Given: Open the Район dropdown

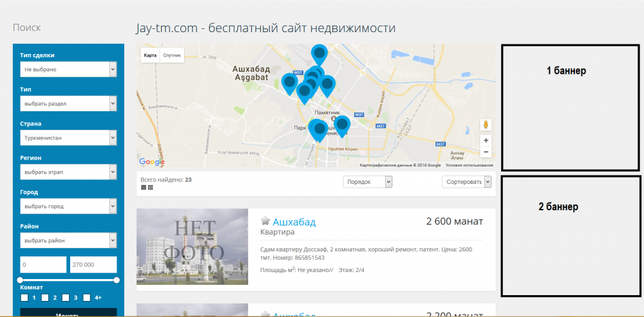Looking at the screenshot, I should click(x=68, y=240).
